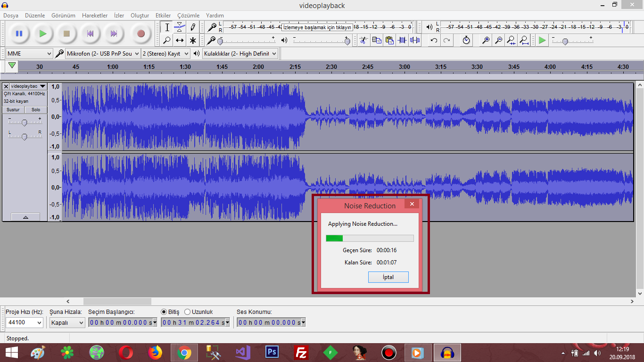Screen dimensions: 644x362
Task: Open the Yardım menu
Action: point(215,16)
